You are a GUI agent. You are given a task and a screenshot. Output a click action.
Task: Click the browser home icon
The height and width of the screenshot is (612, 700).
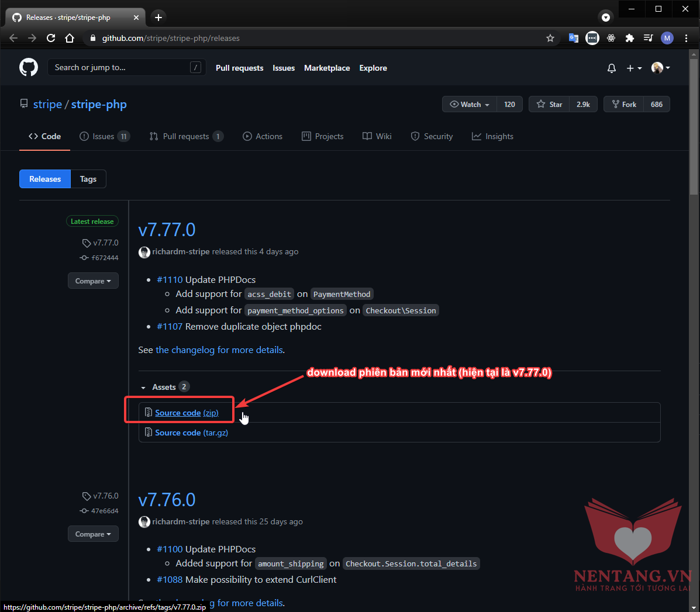(70, 38)
